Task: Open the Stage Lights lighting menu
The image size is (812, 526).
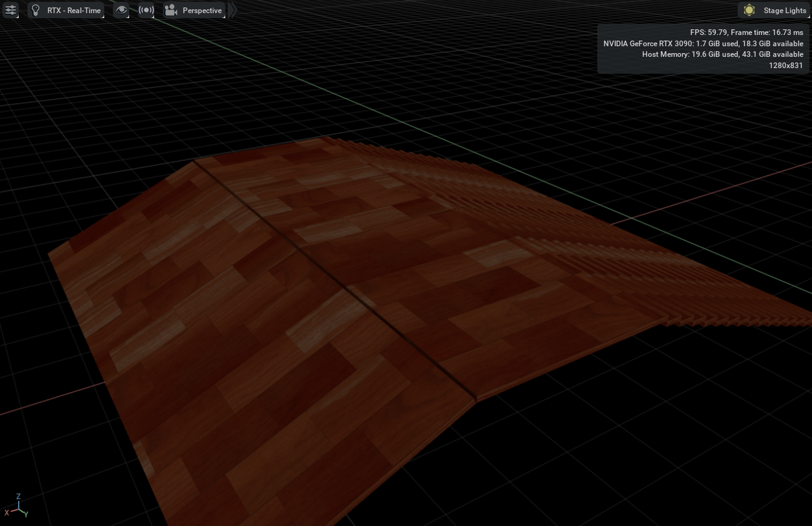Action: (774, 10)
